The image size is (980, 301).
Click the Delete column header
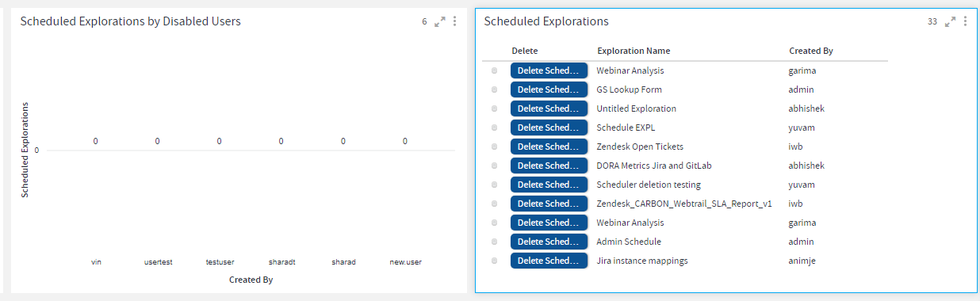(524, 51)
